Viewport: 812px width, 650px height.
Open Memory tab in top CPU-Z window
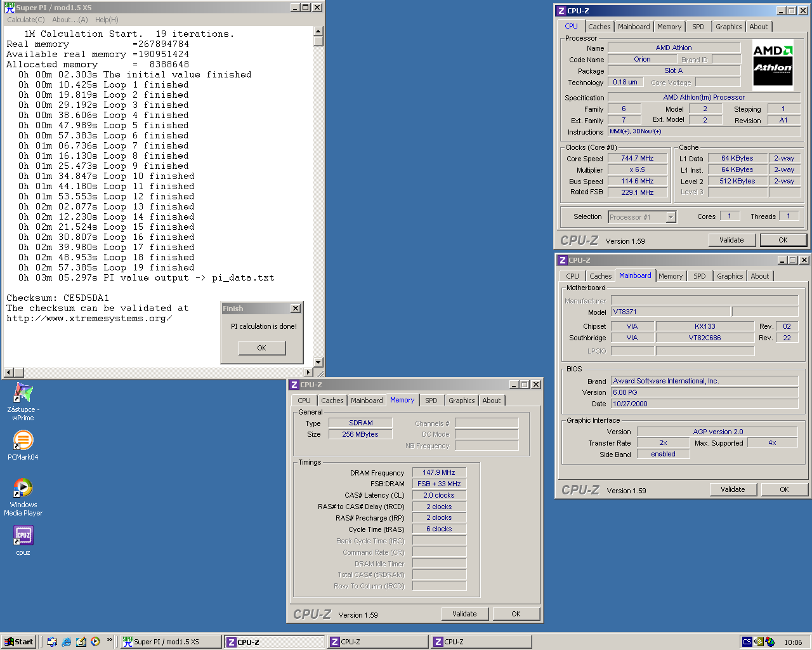pos(669,27)
